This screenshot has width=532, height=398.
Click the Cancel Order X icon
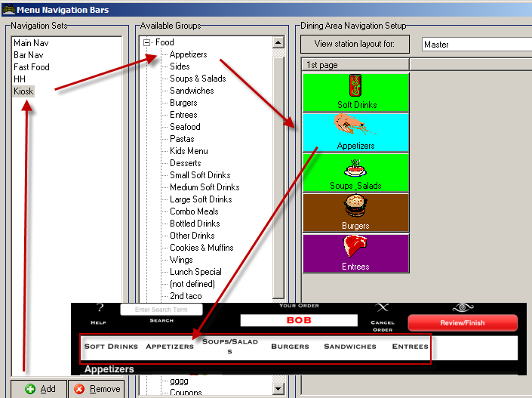383,308
